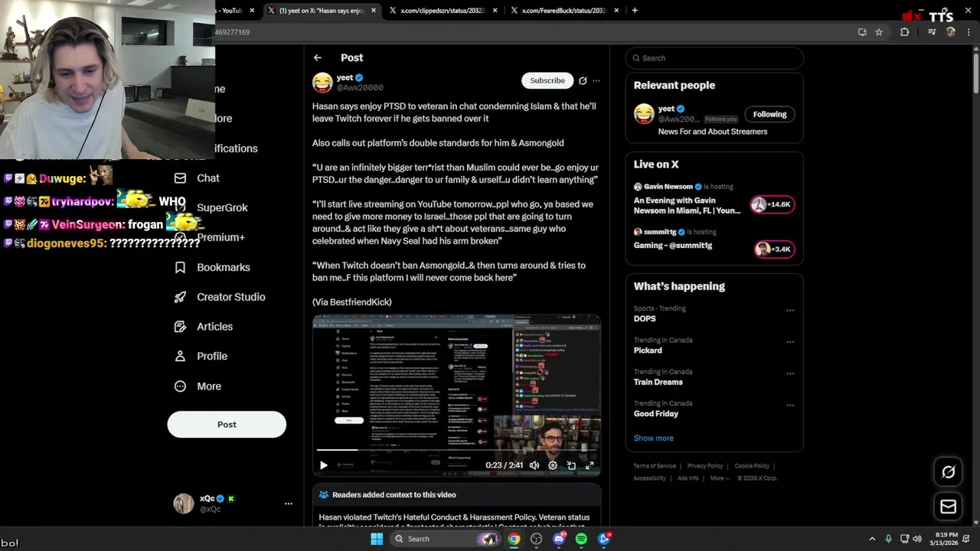The width and height of the screenshot is (980, 551).
Task: Open OBS Studio from taskbar
Action: tap(537, 539)
